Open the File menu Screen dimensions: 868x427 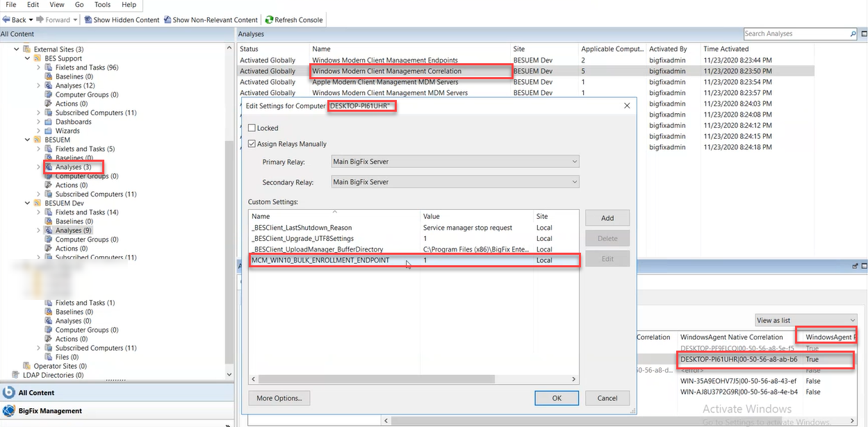[x=11, y=5]
